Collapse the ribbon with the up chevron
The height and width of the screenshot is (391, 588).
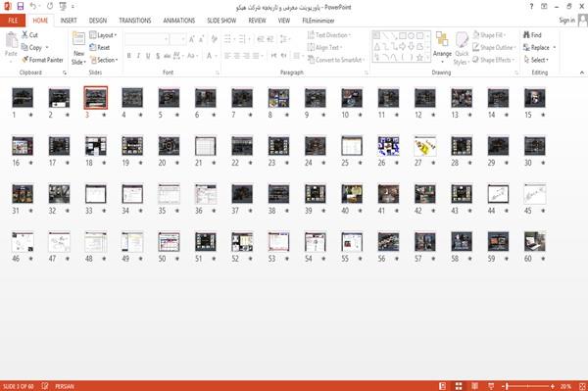click(x=581, y=73)
